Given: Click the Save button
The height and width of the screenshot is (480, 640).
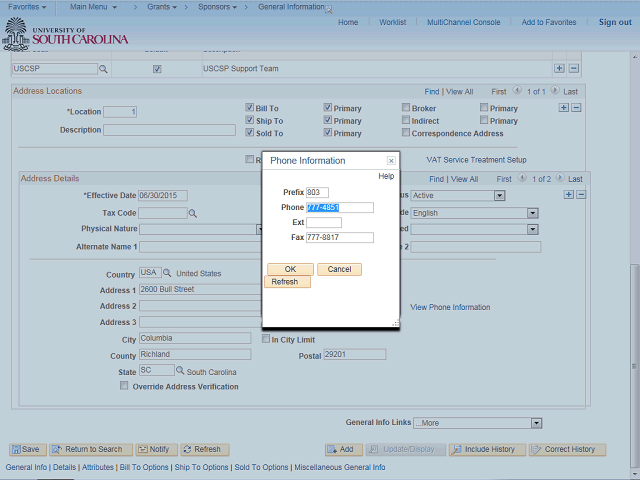Looking at the screenshot, I should coord(28,449).
